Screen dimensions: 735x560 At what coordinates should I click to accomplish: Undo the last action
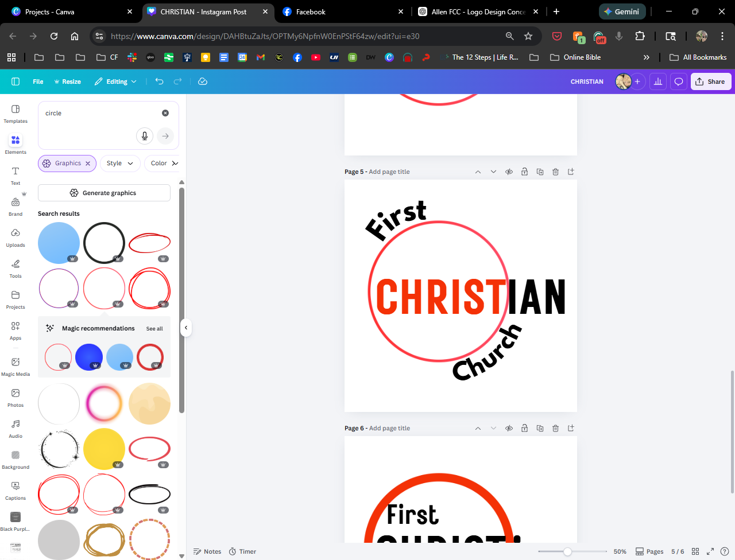160,81
